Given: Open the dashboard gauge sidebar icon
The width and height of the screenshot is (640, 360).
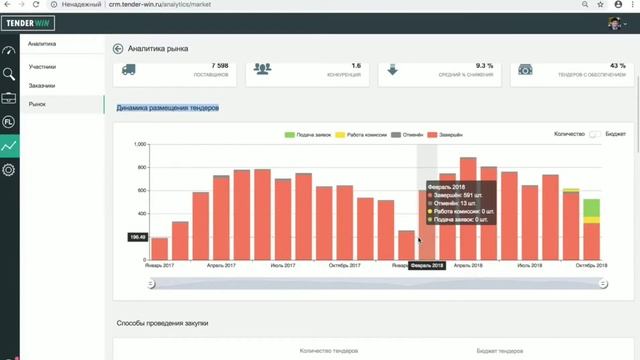Looking at the screenshot, I should pos(9,51).
